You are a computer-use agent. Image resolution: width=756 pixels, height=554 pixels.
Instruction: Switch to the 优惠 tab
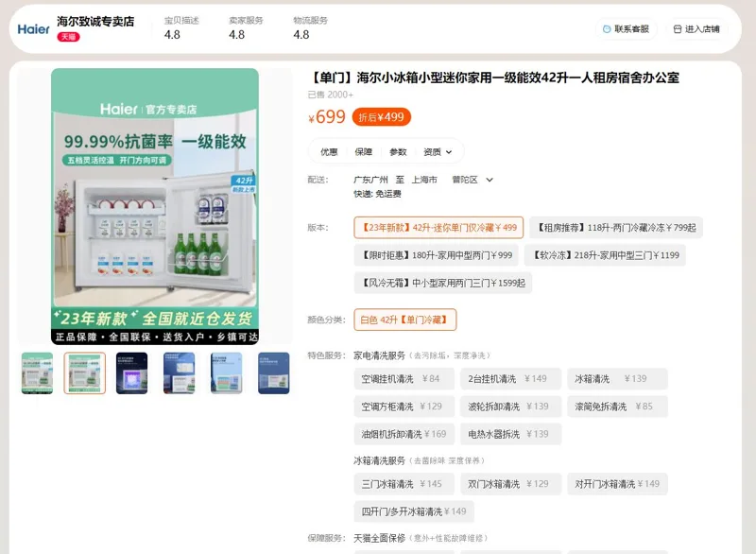[x=329, y=152]
